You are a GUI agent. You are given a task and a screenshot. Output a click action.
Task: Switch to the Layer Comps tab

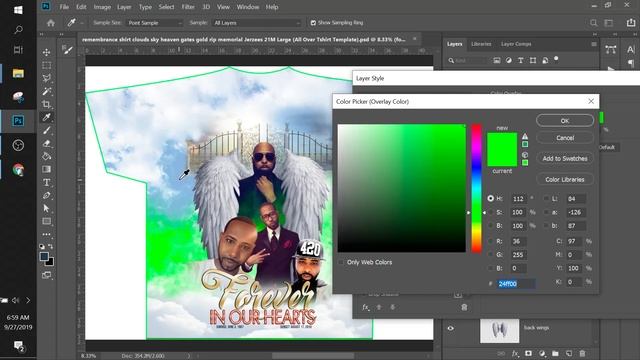point(516,44)
